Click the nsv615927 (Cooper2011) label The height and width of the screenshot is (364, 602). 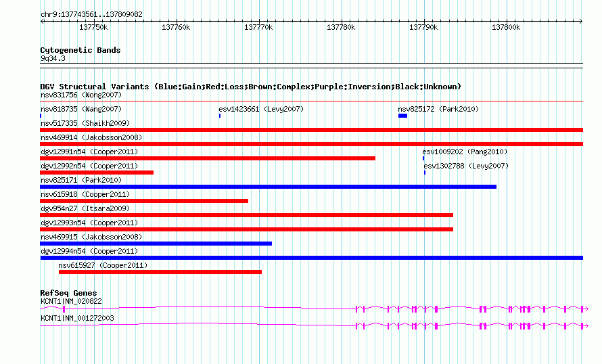pos(103,265)
